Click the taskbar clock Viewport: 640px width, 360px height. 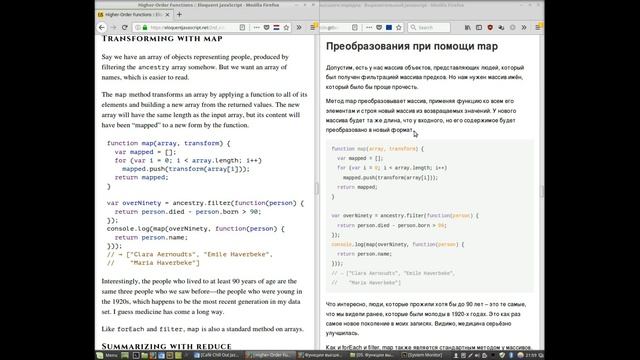pyautogui.click(x=531, y=356)
